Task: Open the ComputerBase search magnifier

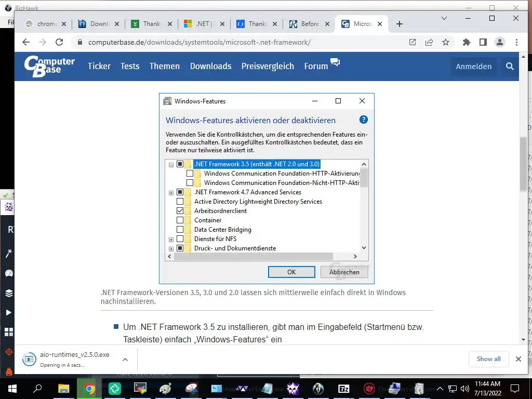Action: (510, 66)
